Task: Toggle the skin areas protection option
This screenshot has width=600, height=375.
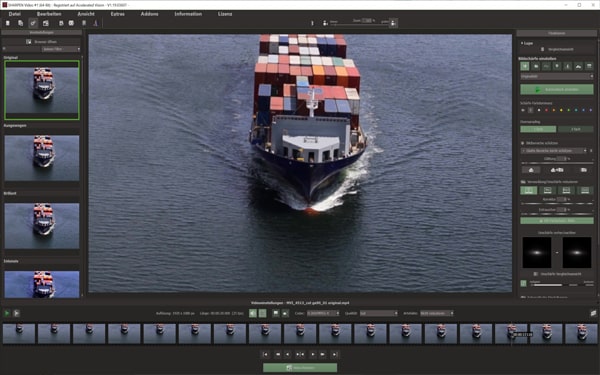Action: coord(523,143)
